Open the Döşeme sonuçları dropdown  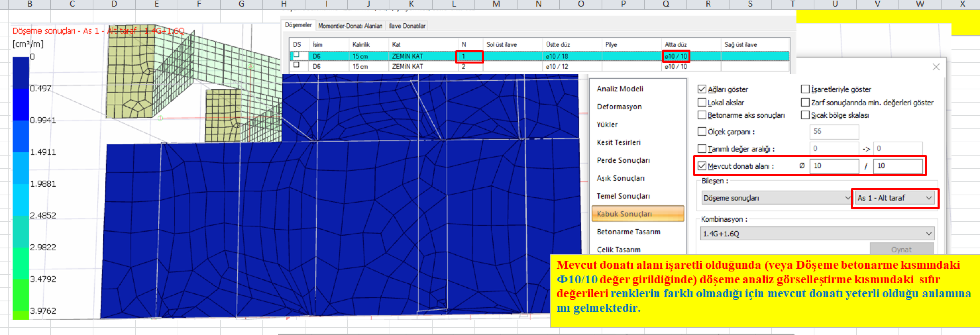tap(776, 198)
